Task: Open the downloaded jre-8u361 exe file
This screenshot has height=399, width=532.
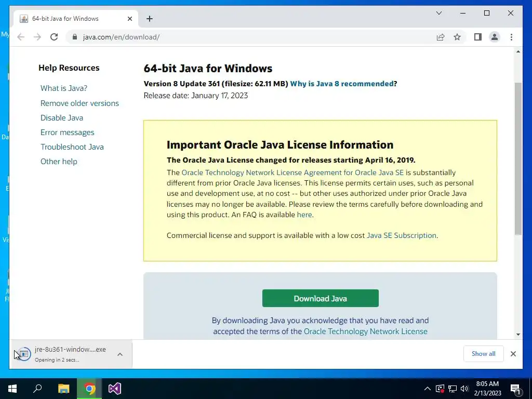Action: [64, 354]
